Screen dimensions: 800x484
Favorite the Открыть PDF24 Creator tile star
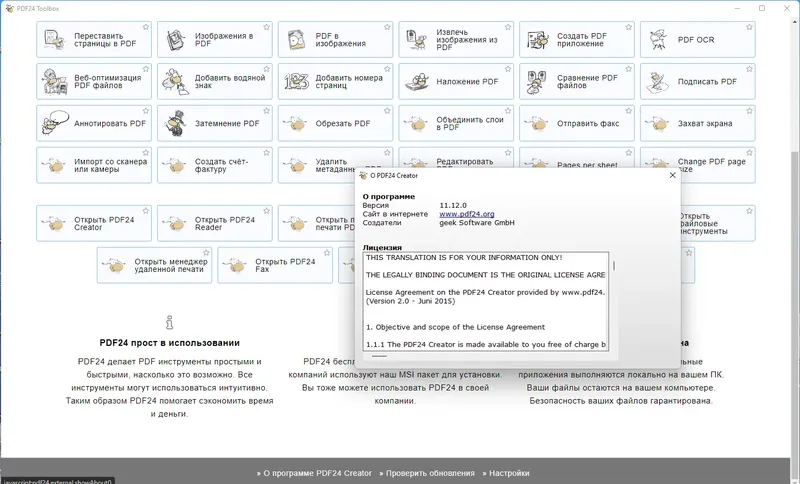click(146, 211)
